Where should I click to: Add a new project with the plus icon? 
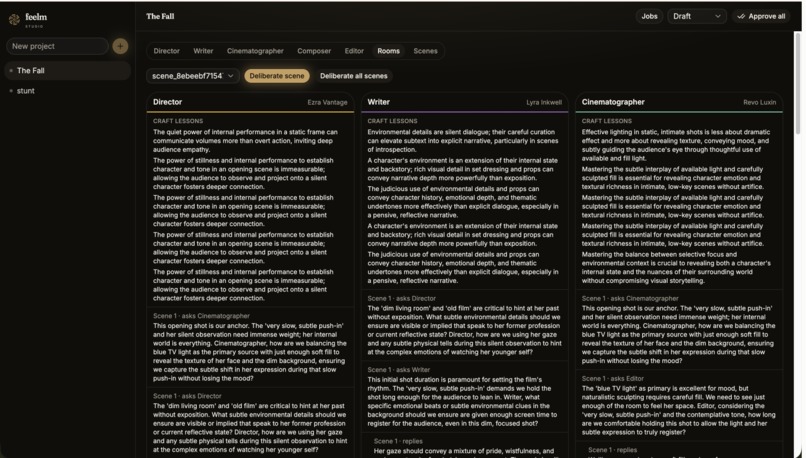120,46
